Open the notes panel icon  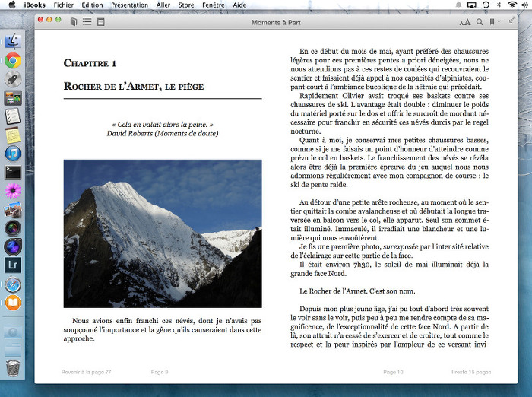click(101, 22)
